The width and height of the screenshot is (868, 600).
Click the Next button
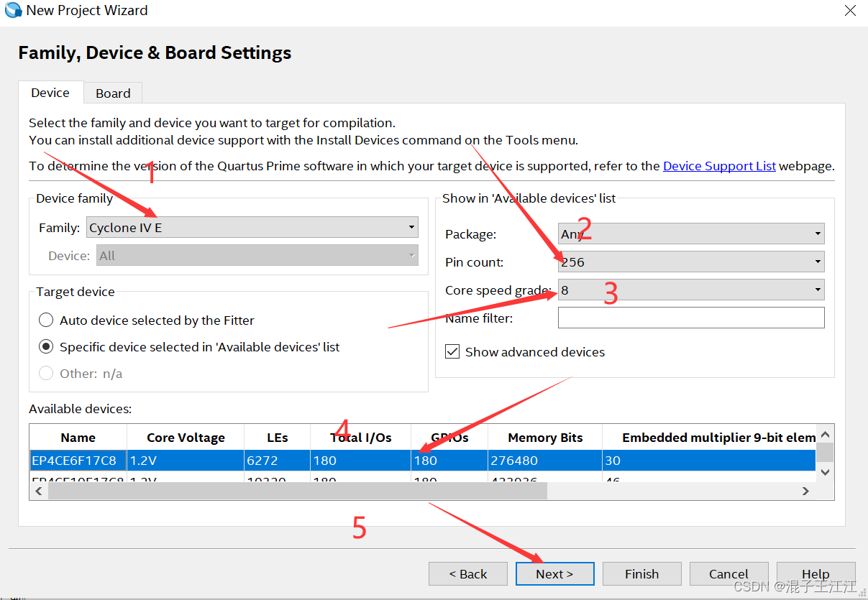click(x=554, y=574)
